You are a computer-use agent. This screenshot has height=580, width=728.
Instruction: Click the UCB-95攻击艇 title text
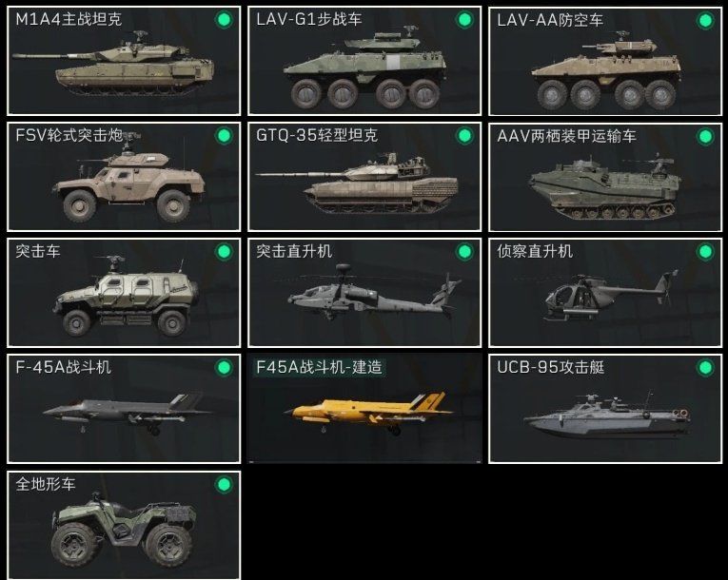coord(551,367)
